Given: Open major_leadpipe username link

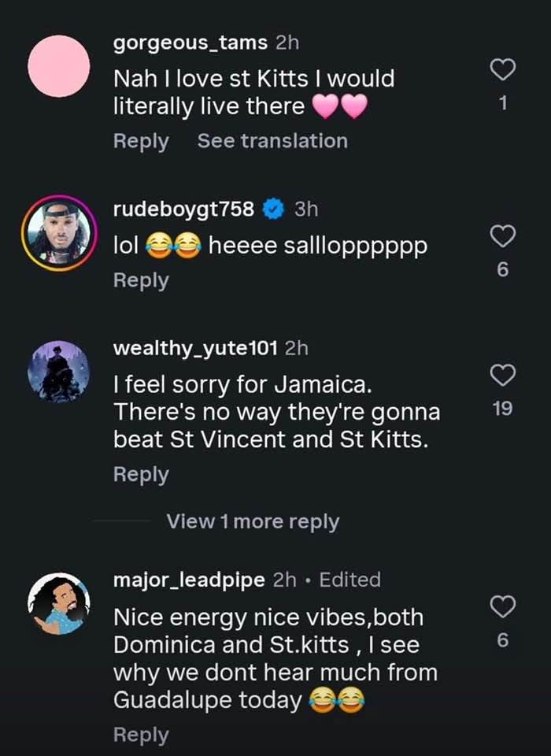Looking at the screenshot, I should pyautogui.click(x=189, y=580).
